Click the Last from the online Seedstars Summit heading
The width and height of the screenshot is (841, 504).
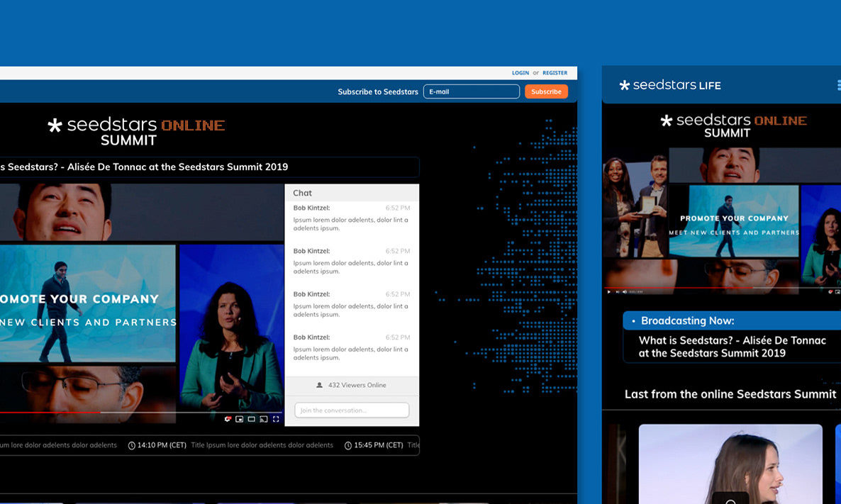tap(730, 394)
